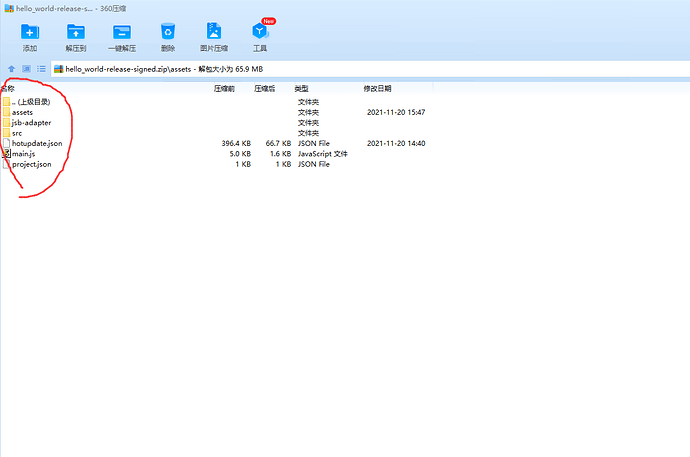
Task: Click the 一键解压 (One-click extract) icon
Action: [x=122, y=32]
